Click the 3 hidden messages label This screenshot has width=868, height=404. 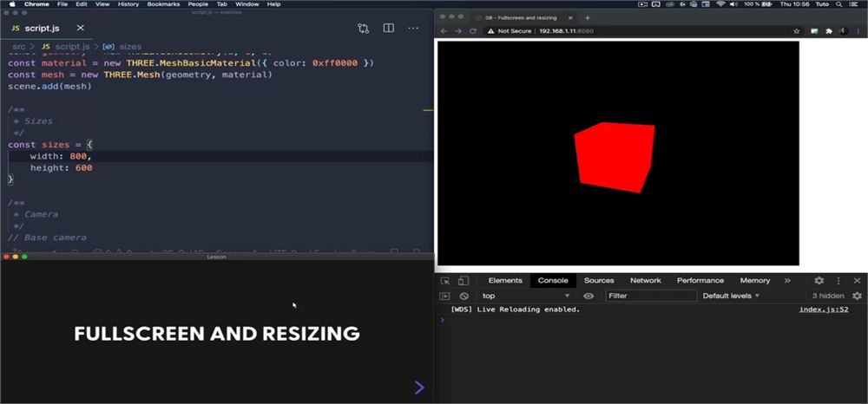pos(827,296)
